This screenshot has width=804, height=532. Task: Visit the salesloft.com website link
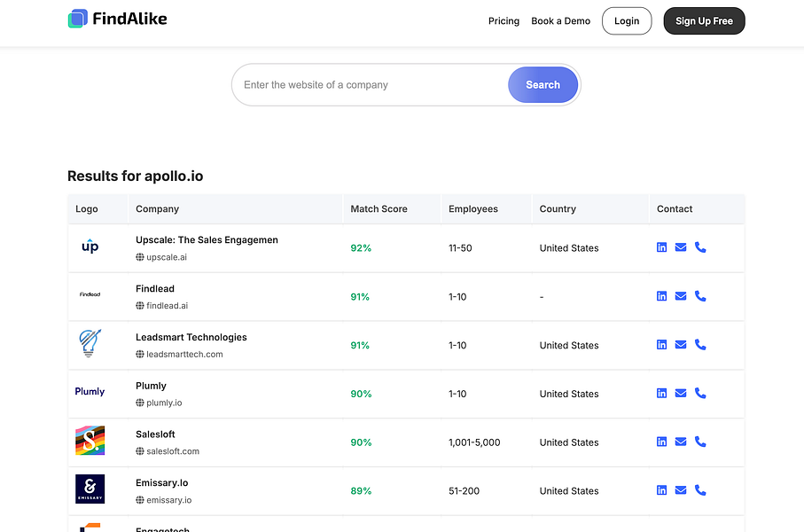pyautogui.click(x=173, y=451)
